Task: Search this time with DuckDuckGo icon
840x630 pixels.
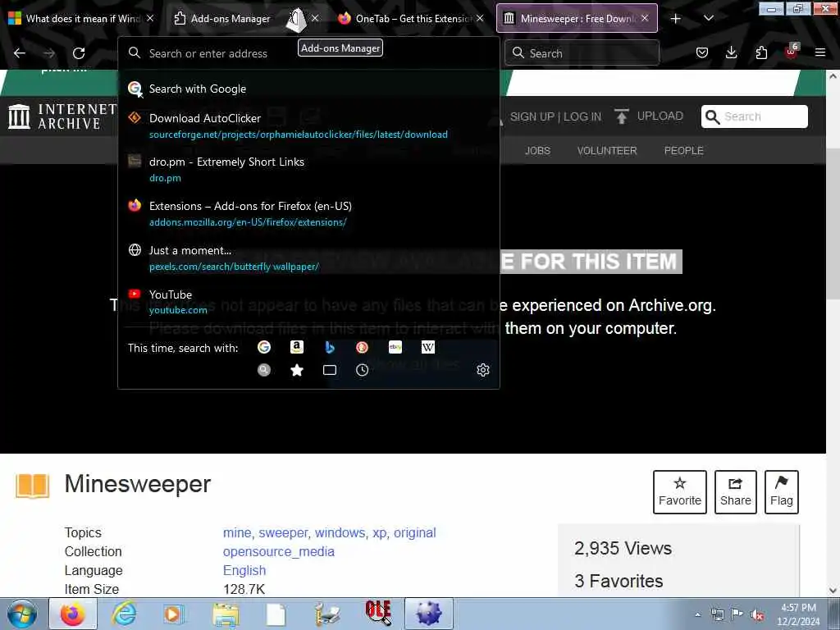Action: coord(362,347)
